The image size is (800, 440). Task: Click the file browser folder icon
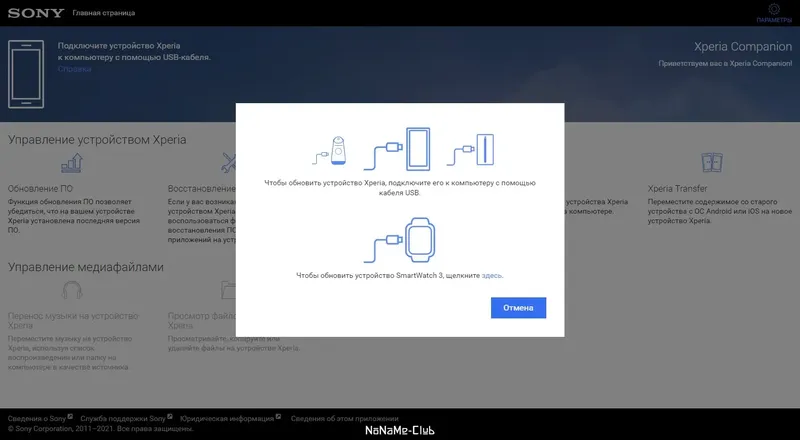[x=229, y=290]
